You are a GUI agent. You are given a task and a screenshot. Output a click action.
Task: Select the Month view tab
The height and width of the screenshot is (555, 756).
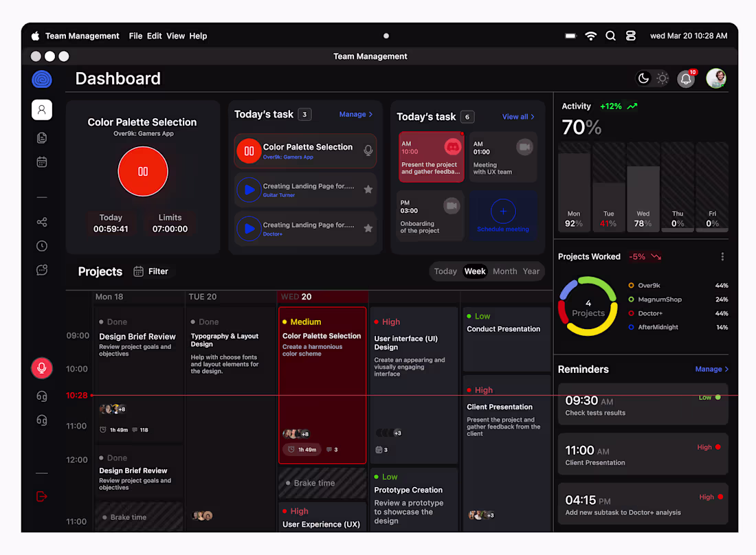[505, 271]
